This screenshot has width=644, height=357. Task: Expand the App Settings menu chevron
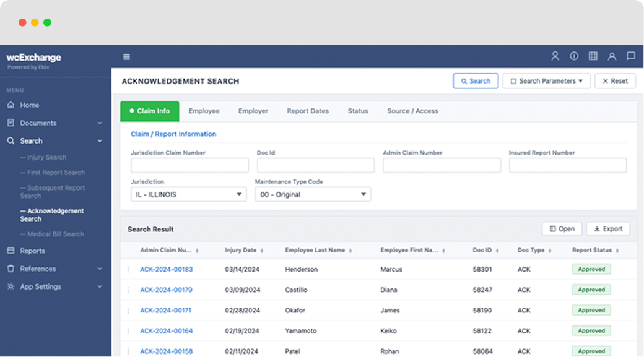(100, 286)
